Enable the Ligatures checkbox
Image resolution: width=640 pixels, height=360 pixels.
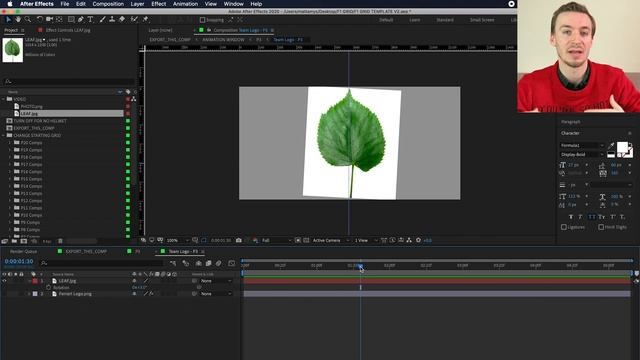[x=564, y=227]
